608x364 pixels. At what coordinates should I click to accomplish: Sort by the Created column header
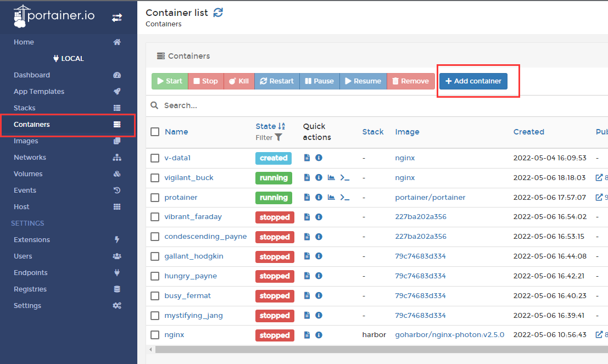[x=528, y=132]
